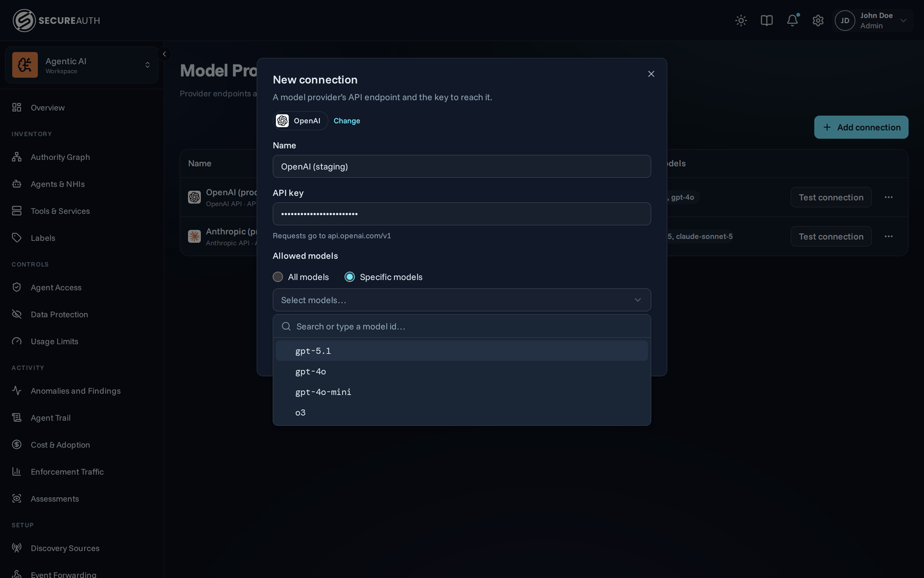Click the API key input field

pos(462,214)
